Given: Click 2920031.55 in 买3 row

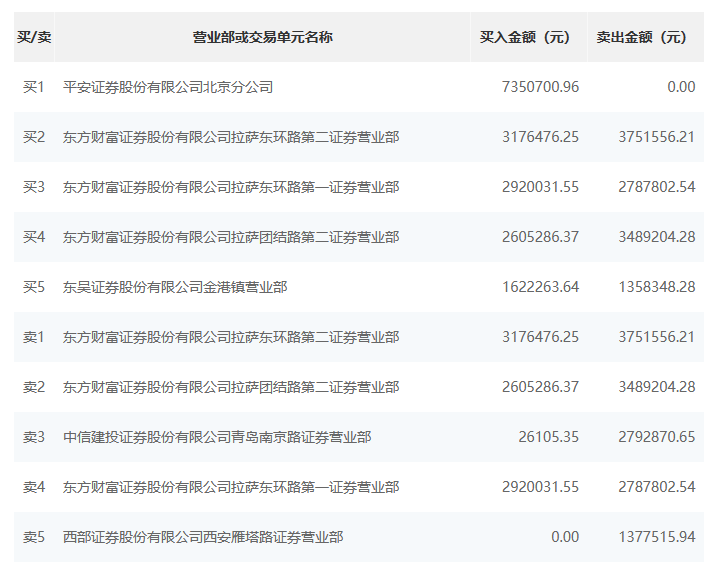Looking at the screenshot, I should coord(540,187).
